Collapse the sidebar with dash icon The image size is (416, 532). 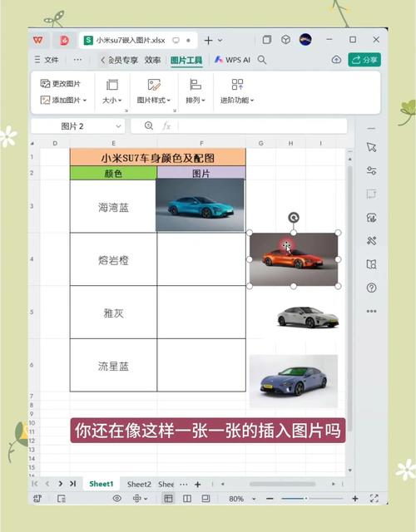(371, 129)
